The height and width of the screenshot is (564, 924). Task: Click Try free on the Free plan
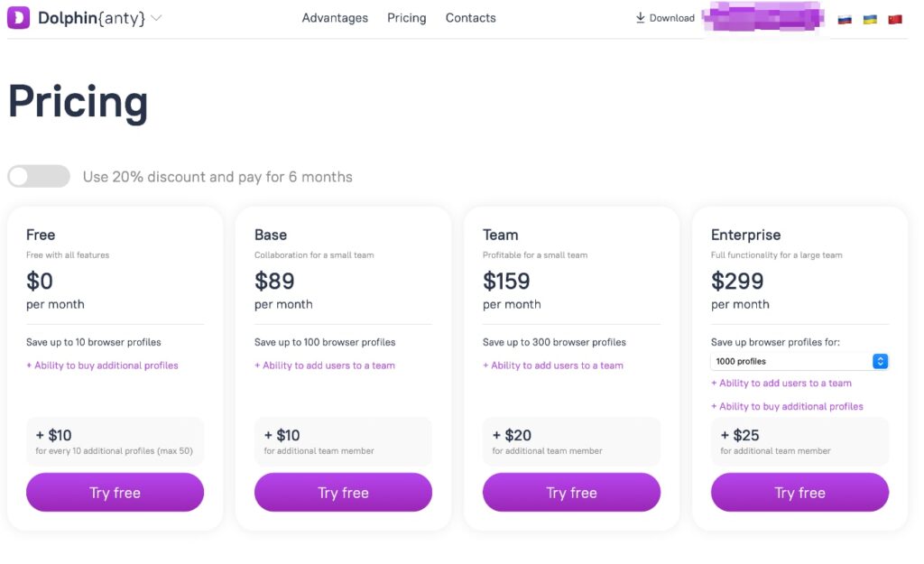tap(115, 493)
